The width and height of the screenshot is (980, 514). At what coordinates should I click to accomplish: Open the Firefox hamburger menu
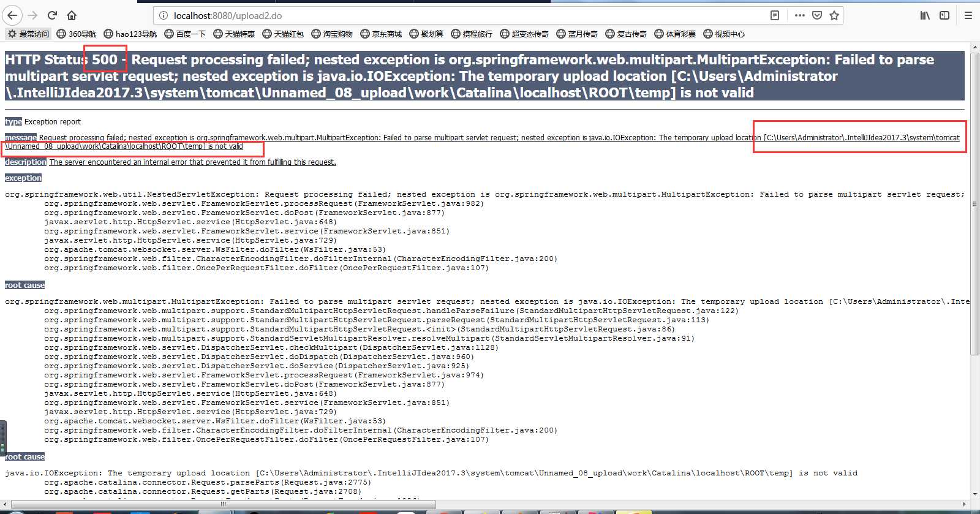click(968, 15)
